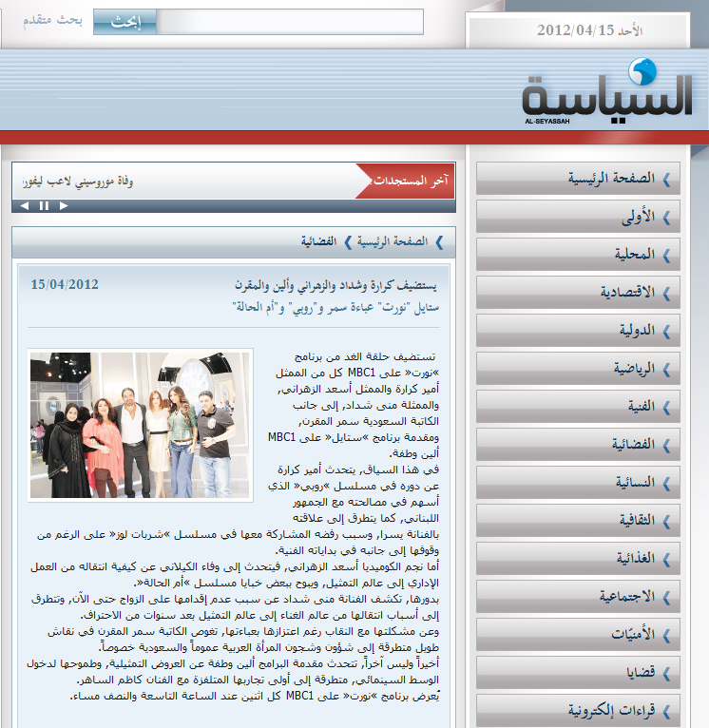
Task: Click the chevron beside الرياضية menu item
Action: click(667, 370)
